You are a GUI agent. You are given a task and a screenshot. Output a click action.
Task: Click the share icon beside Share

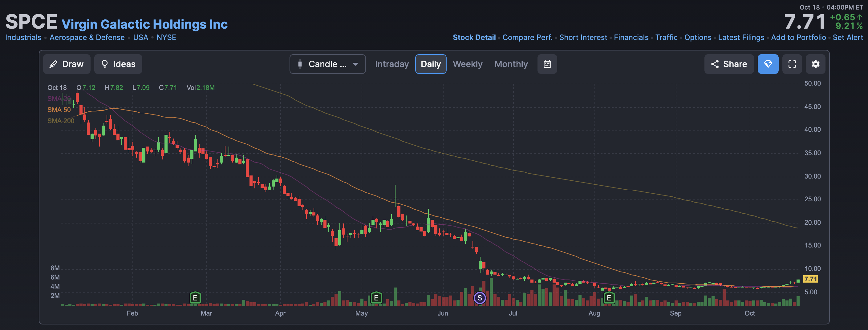point(715,64)
